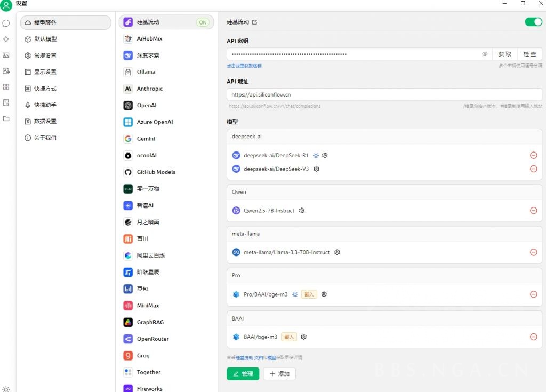Open the mini apps grid in sidebar
546x392 pixels.
[x=6, y=86]
